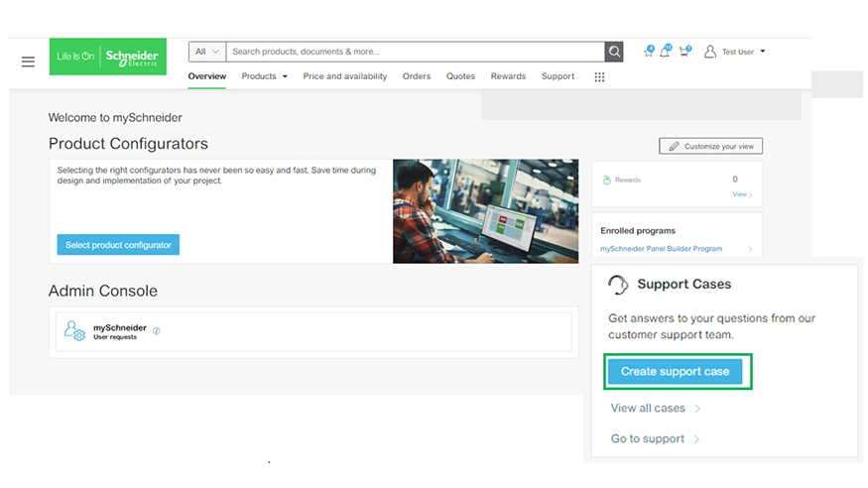This screenshot has height=488, width=868.
Task: Click Customize your view button
Action: (711, 146)
